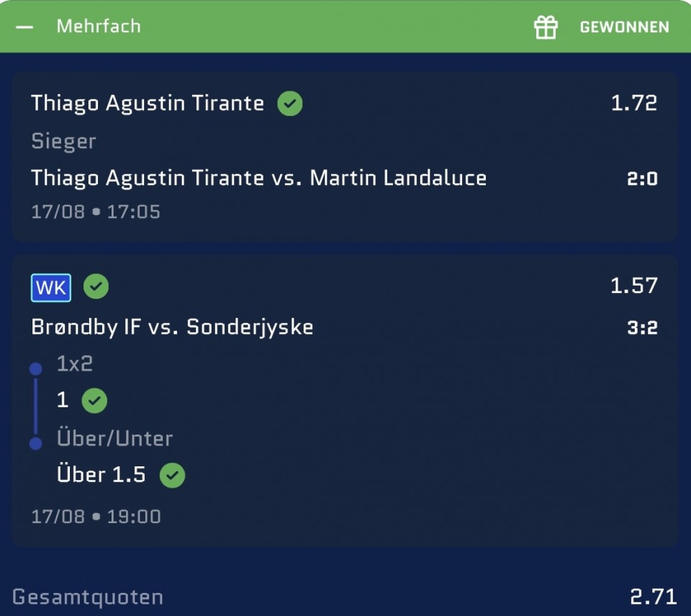Click the Sieger market label

point(63,142)
